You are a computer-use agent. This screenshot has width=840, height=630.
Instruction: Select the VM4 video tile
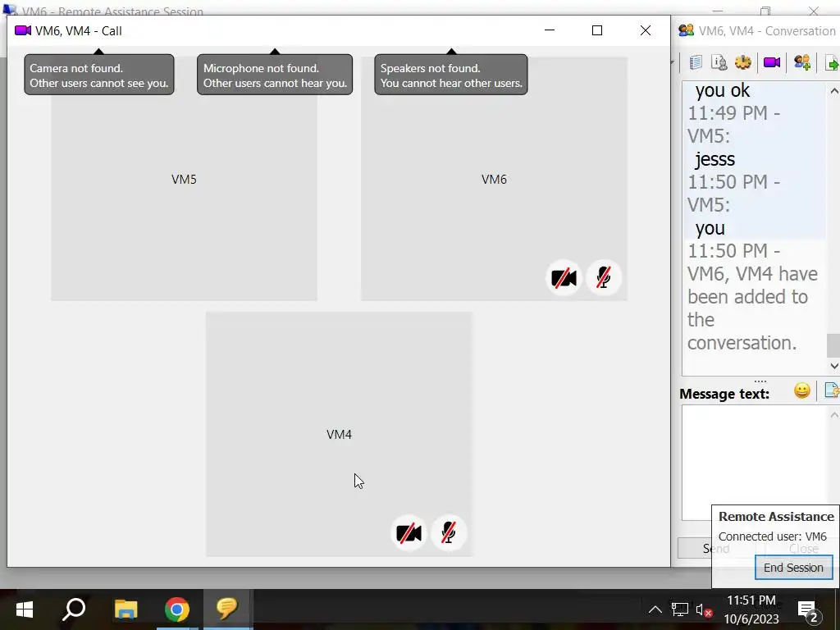coord(339,434)
